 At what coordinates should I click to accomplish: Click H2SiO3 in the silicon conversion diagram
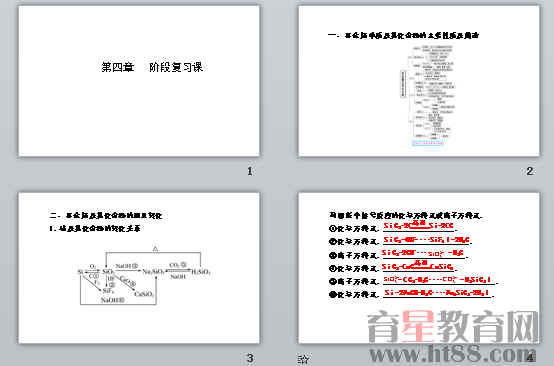point(201,272)
